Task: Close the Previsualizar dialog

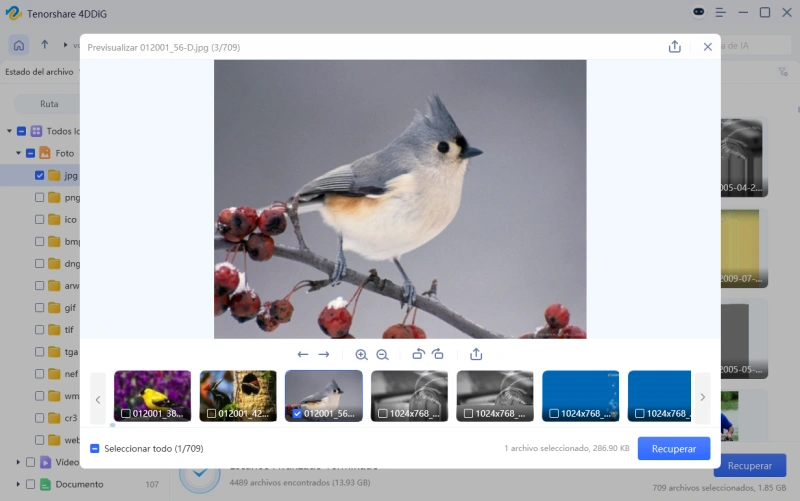Action: click(708, 47)
